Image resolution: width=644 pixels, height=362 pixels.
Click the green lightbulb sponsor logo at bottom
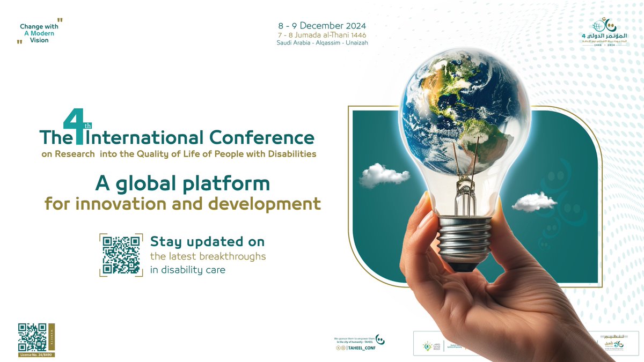pyautogui.click(x=428, y=346)
